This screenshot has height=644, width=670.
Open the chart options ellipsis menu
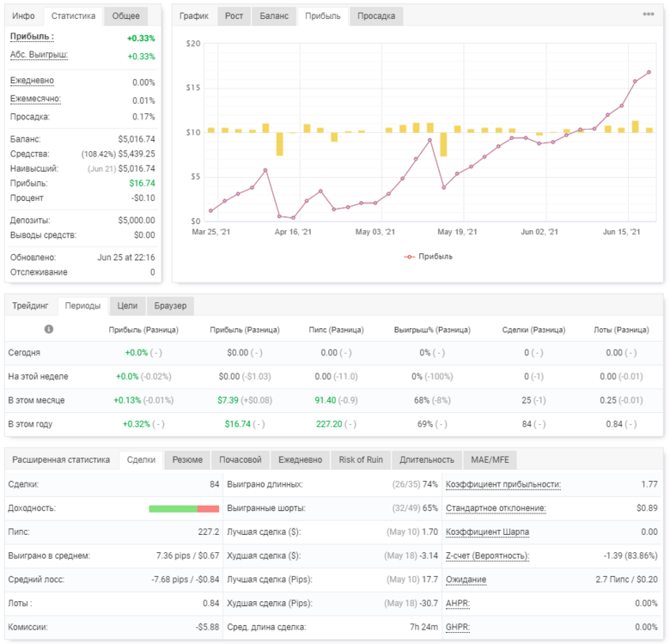pyautogui.click(x=649, y=14)
